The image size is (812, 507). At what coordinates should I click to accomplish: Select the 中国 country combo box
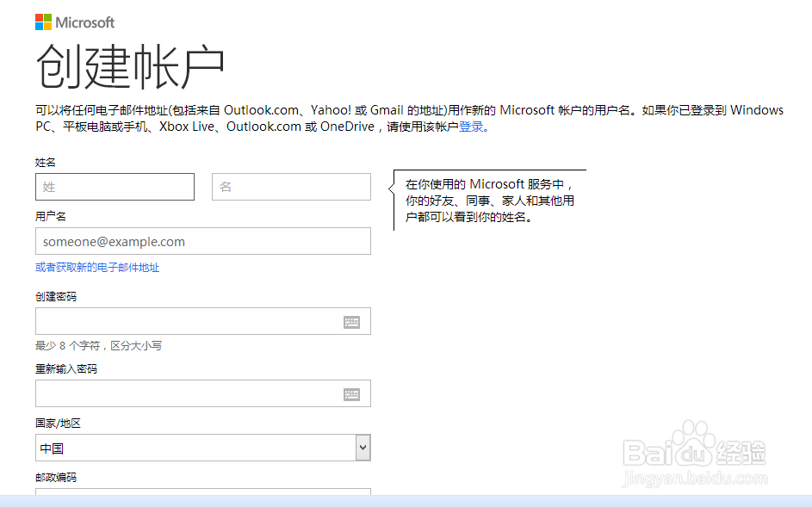point(203,448)
